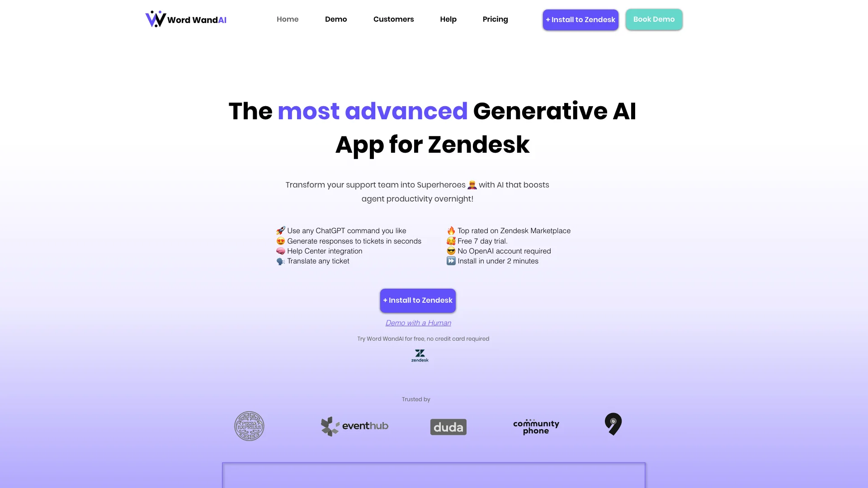Click the fire emoji top-rated icon
The height and width of the screenshot is (488, 868).
click(451, 230)
